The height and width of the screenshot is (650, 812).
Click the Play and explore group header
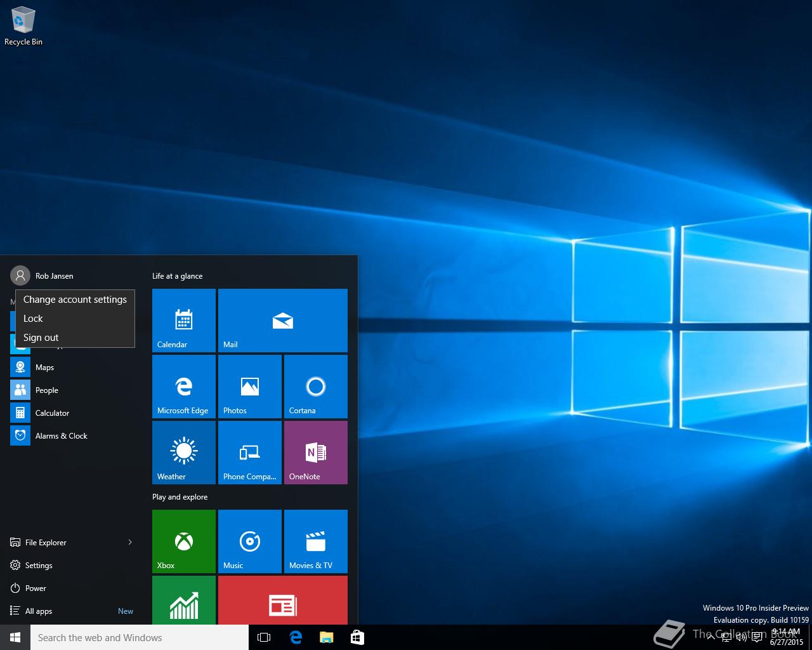(x=180, y=497)
